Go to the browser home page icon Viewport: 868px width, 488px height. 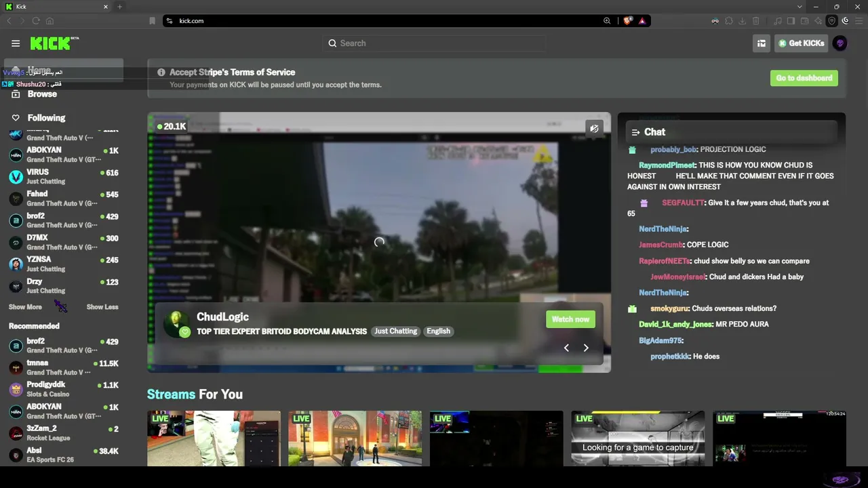[50, 21]
